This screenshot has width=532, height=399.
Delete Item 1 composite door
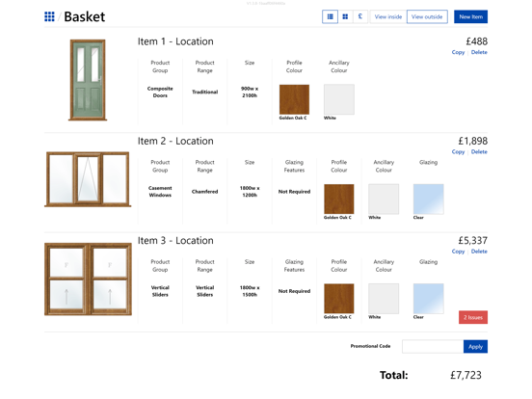click(x=479, y=52)
